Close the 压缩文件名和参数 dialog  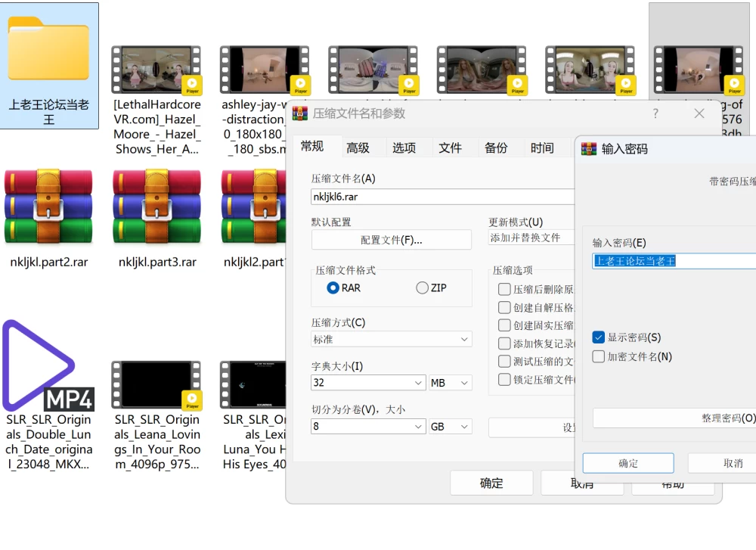pyautogui.click(x=699, y=113)
